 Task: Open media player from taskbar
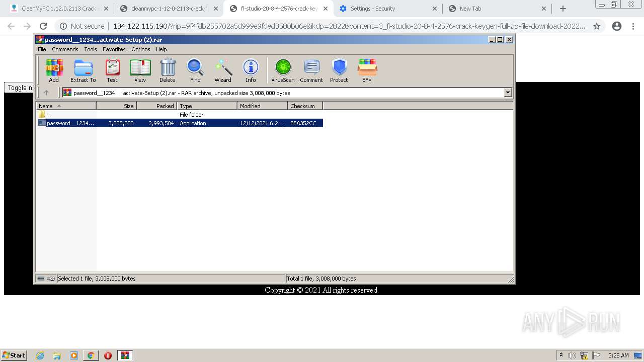pos(74,355)
